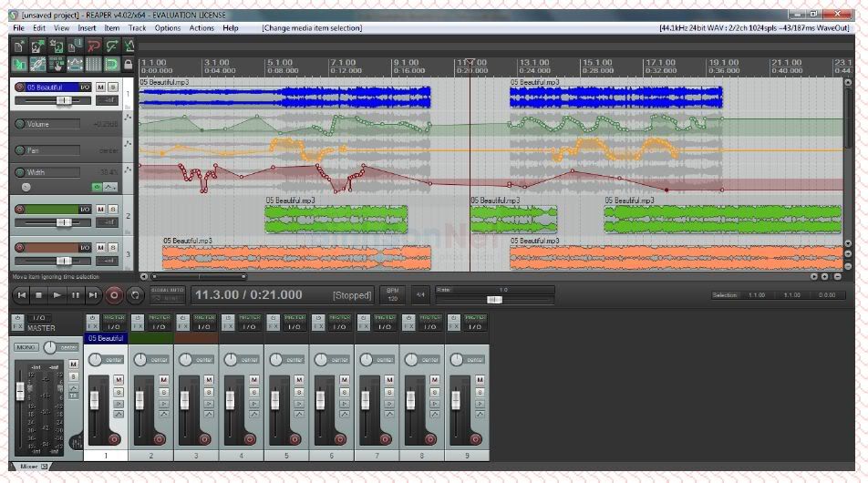Arm the Volume envelope lane
This screenshot has height=483, width=868.
20,124
